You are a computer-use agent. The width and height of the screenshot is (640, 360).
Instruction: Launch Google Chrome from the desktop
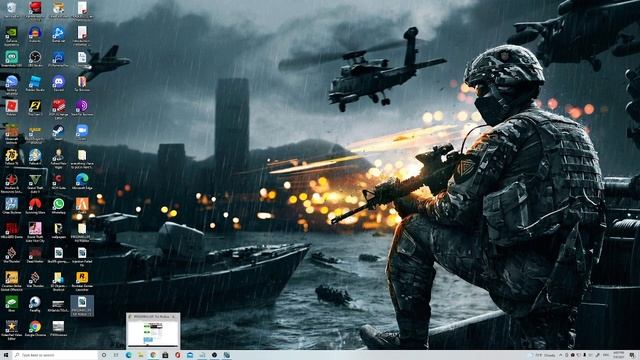(35, 328)
